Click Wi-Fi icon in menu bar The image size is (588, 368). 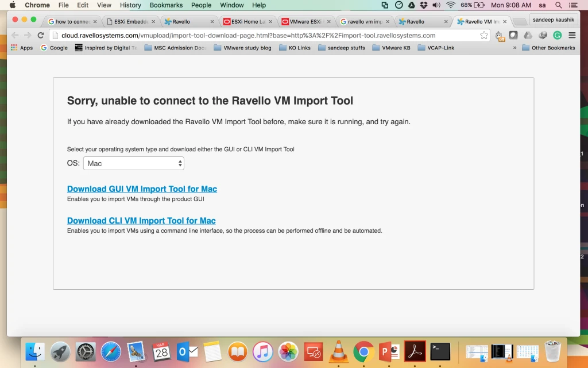click(x=450, y=5)
